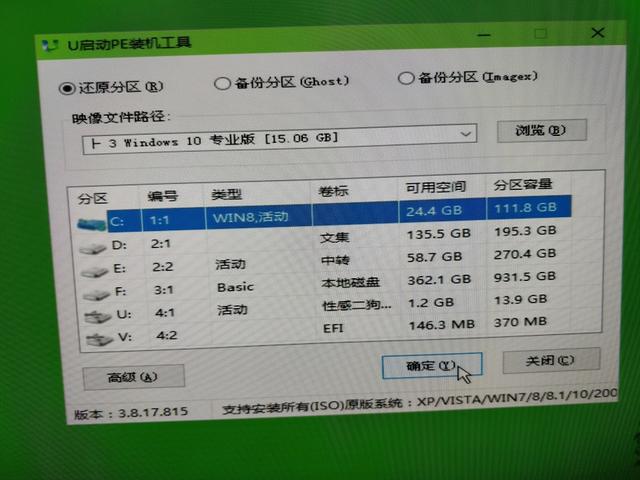Image resolution: width=640 pixels, height=480 pixels.
Task: Click the 确定 (Y) button
Action: pyautogui.click(x=432, y=365)
